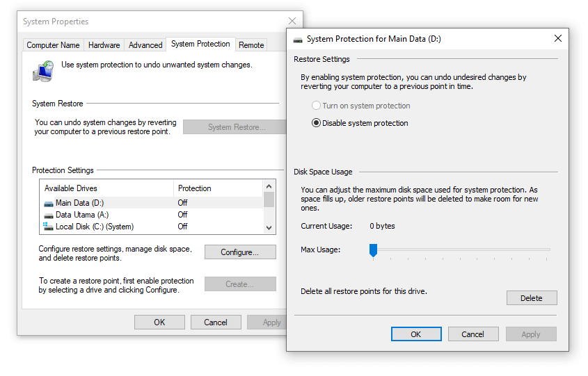Screen dimensions: 588x376
Task: Click OK in the System Properties window
Action: (159, 322)
